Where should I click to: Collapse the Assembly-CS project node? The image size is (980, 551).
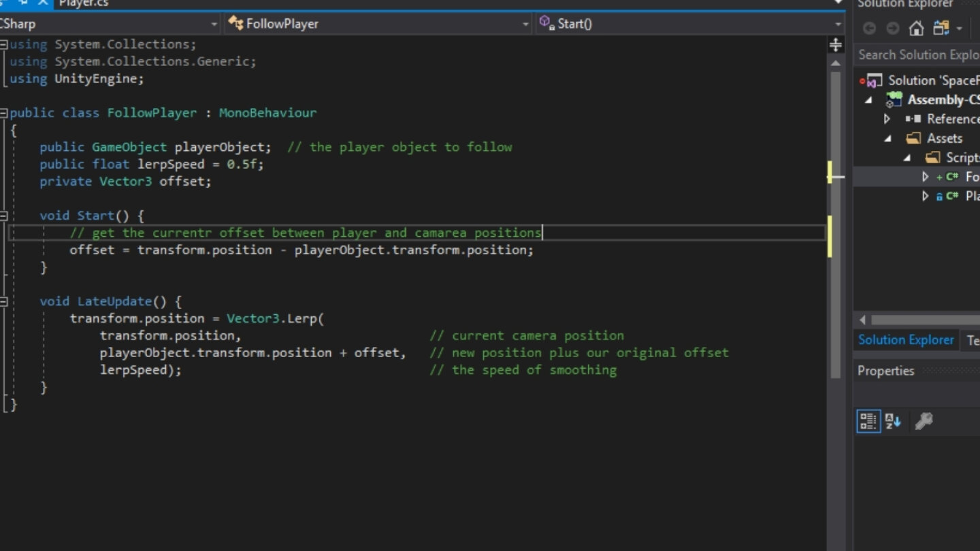868,100
